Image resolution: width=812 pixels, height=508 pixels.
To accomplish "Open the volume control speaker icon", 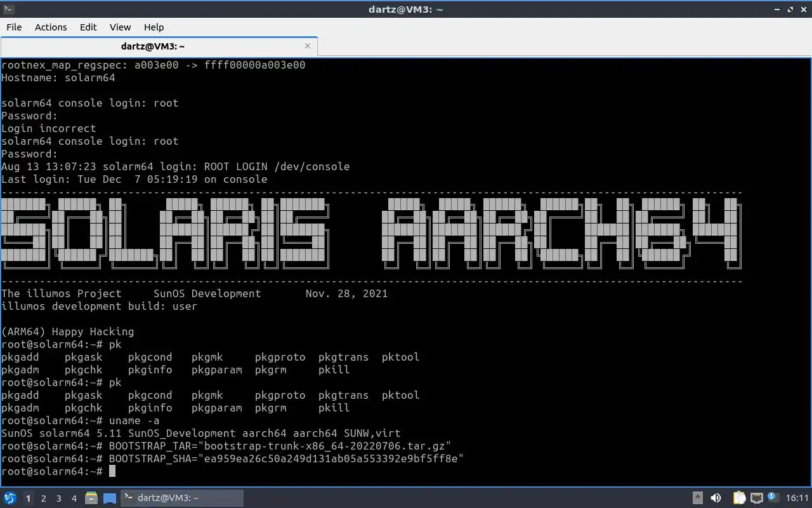I will [x=716, y=498].
